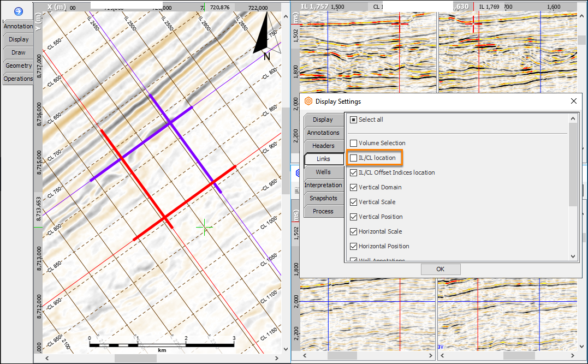Close the Display Settings dialog
The width and height of the screenshot is (588, 364).
(x=573, y=101)
